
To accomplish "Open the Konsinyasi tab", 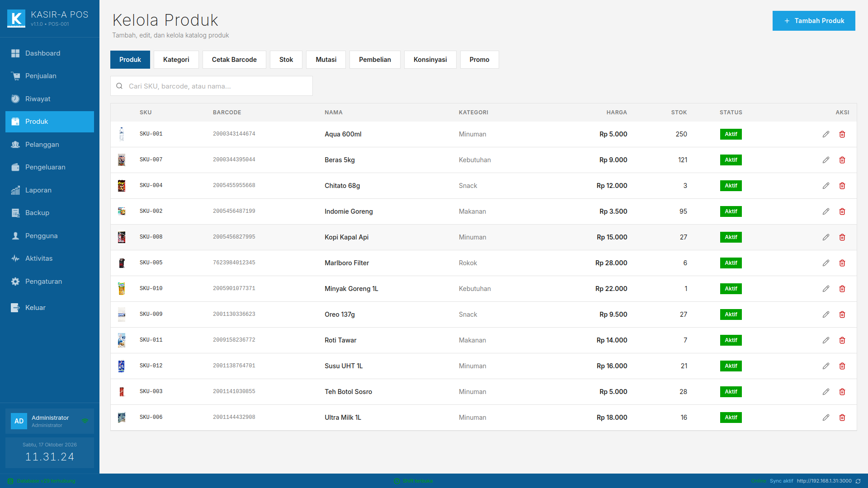I will (x=430, y=60).
